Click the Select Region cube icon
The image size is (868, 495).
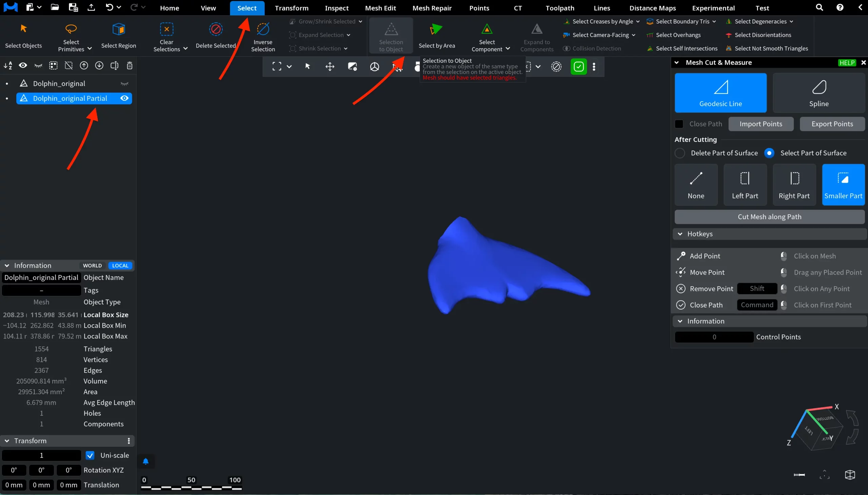(119, 30)
